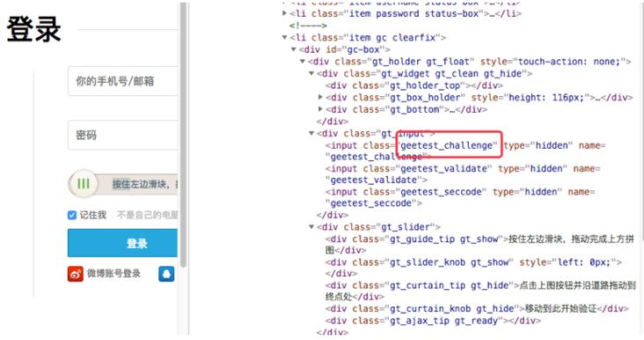Image resolution: width=644 pixels, height=340 pixels.
Task: Expand the li item password status-box node
Action: pyautogui.click(x=284, y=13)
